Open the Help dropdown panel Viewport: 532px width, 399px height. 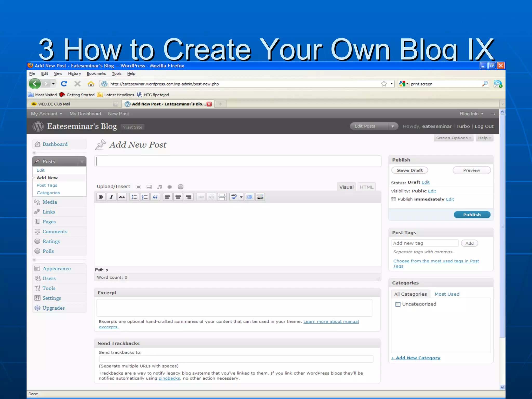pyautogui.click(x=484, y=138)
